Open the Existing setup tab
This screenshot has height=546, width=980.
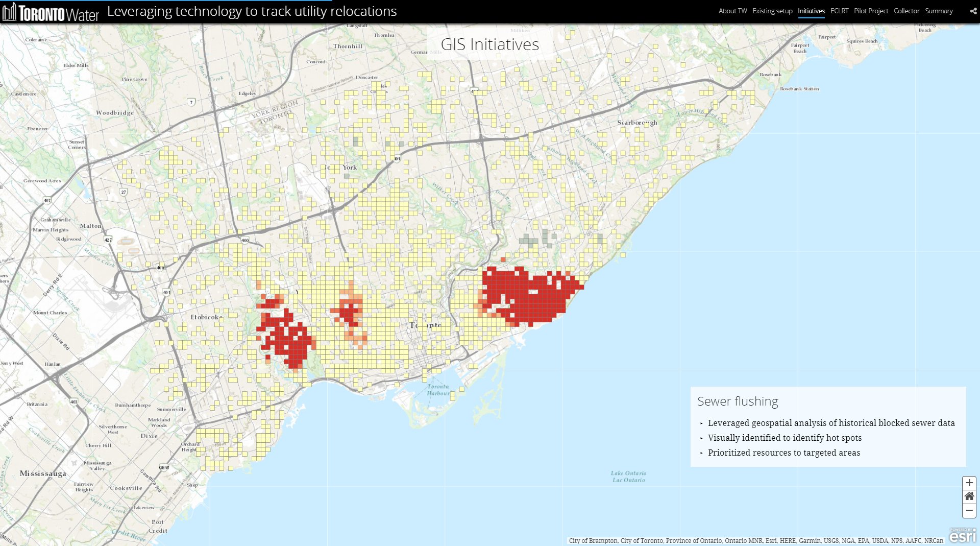coord(772,11)
